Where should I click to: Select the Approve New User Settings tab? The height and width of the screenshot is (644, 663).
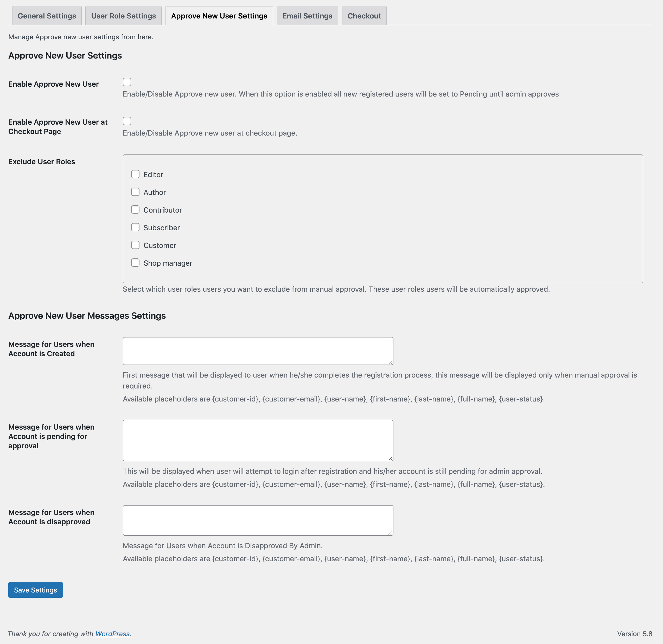coord(219,16)
